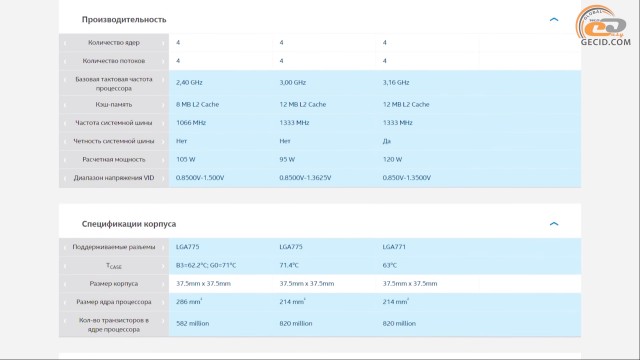This screenshot has width=640, height=360.
Task: Select the 582 million transistors cell
Action: (193, 324)
